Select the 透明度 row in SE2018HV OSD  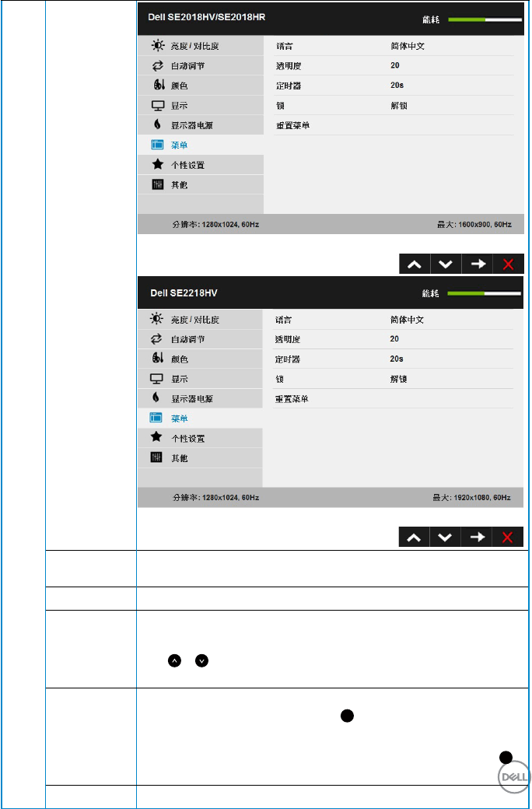click(395, 65)
